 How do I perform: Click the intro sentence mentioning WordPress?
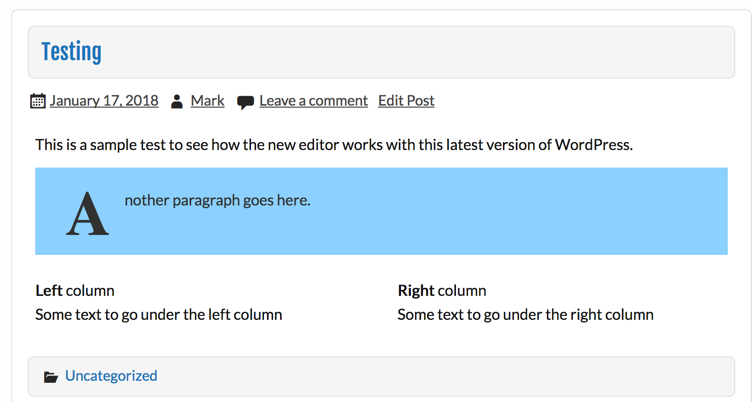(x=334, y=145)
